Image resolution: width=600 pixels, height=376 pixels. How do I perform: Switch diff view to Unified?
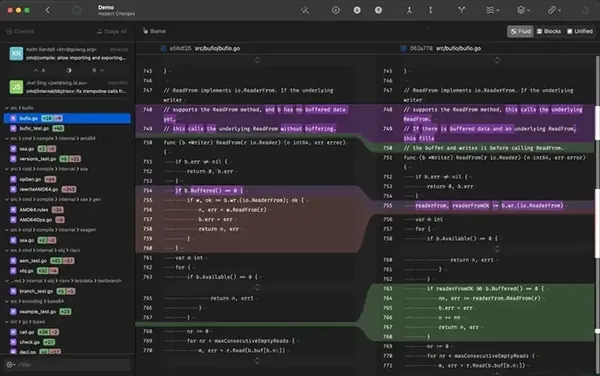(580, 31)
